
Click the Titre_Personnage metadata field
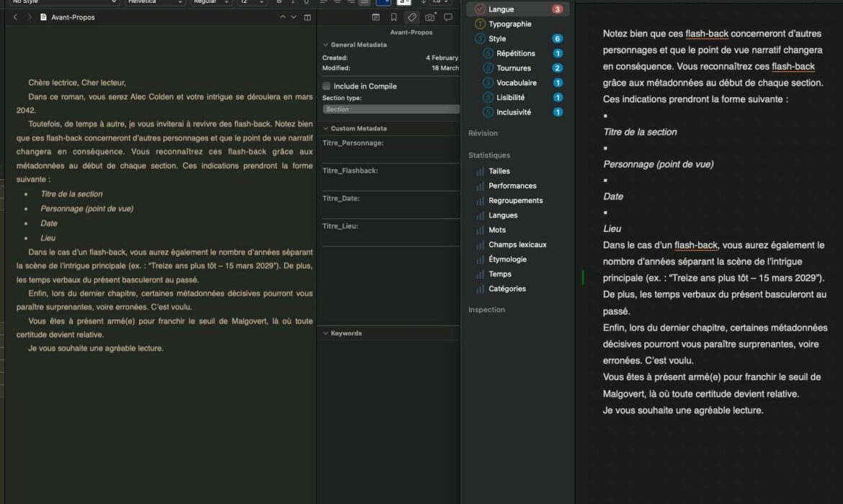[391, 153]
